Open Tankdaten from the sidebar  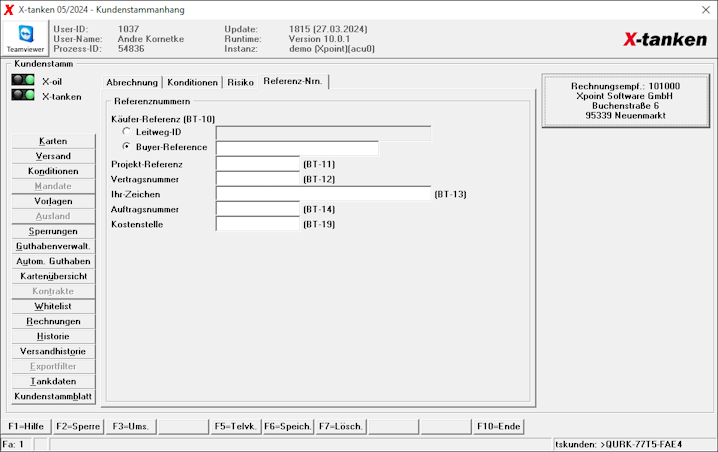coord(53,381)
